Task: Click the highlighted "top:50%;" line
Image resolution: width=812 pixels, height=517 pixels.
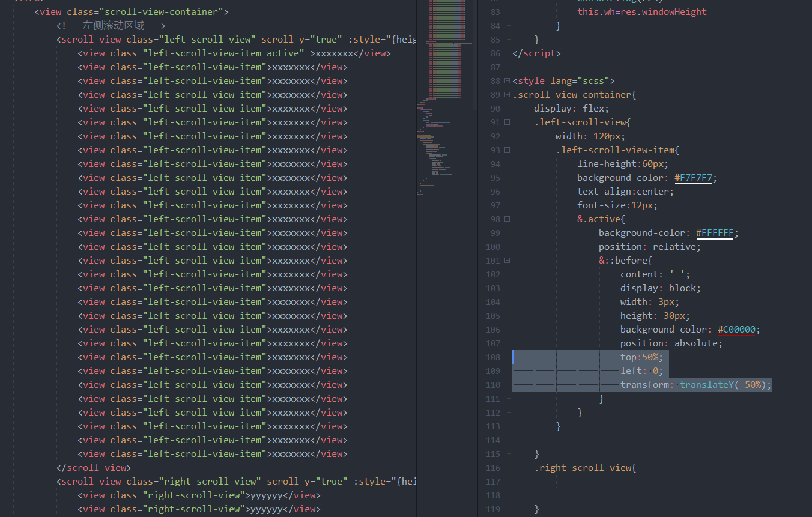Action: click(642, 357)
